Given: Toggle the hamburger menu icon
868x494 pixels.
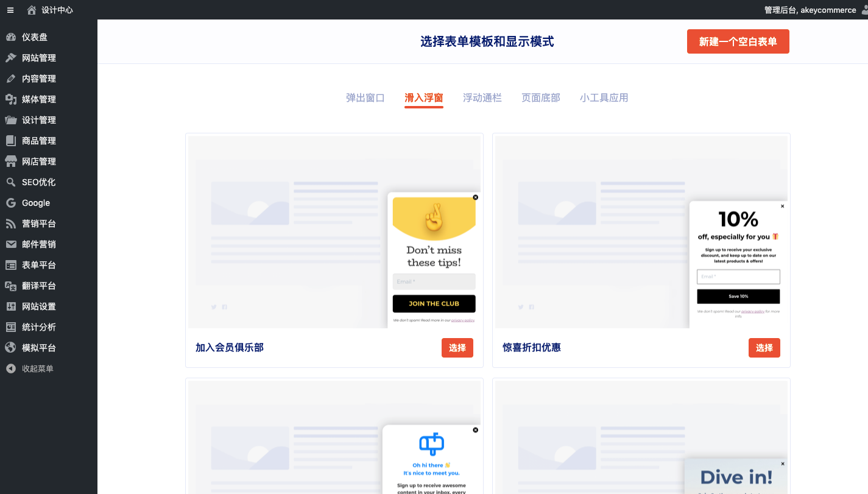Looking at the screenshot, I should pos(10,10).
